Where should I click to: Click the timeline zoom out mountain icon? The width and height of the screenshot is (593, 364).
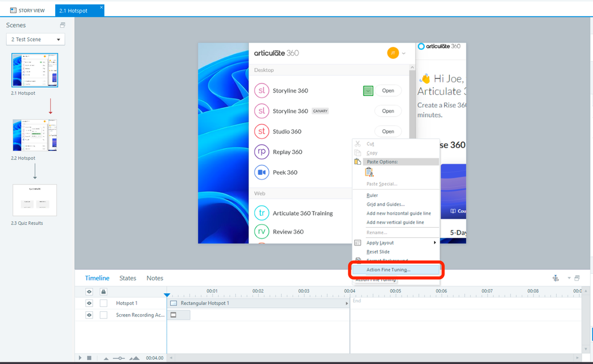pos(106,358)
